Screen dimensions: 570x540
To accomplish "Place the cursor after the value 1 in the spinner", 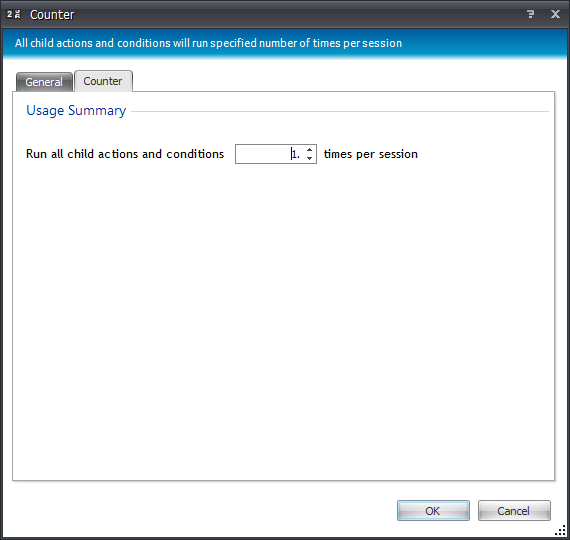I will pyautogui.click(x=299, y=154).
